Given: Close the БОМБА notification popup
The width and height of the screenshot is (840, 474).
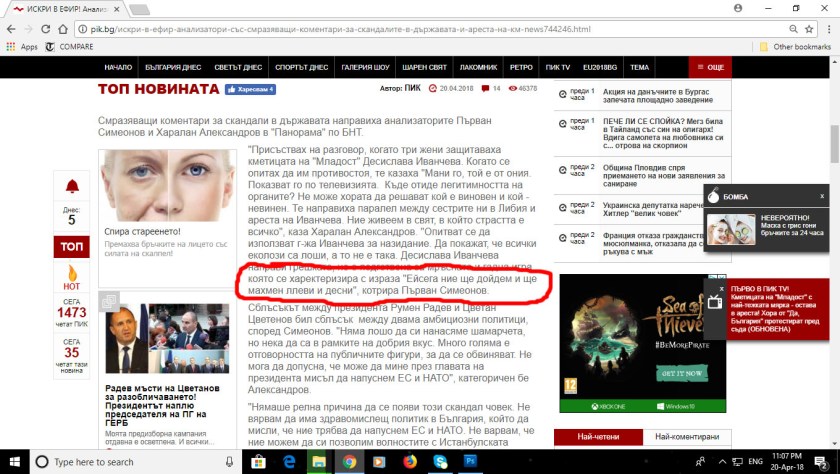Looking at the screenshot, I should [822, 196].
